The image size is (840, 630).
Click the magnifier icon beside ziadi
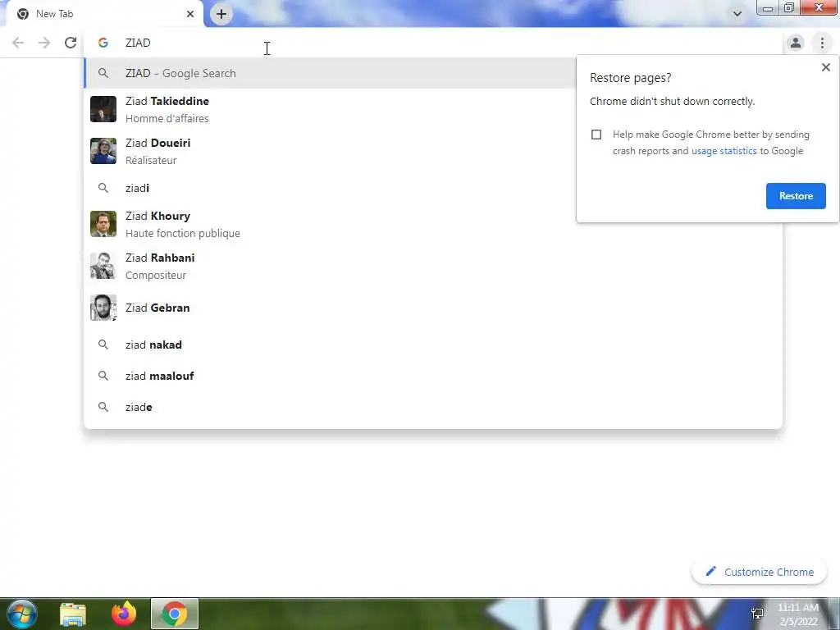pyautogui.click(x=103, y=188)
